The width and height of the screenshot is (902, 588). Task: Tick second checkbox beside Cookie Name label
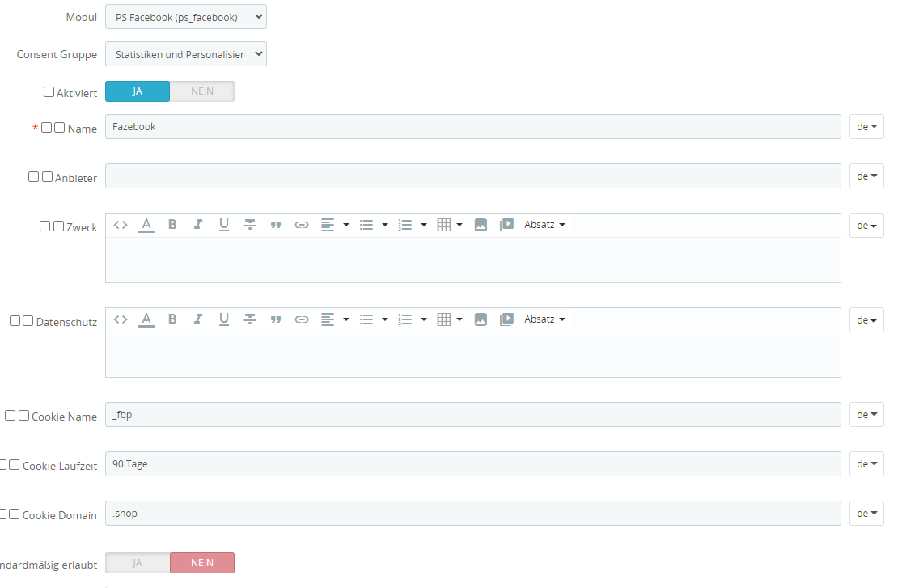[23, 416]
